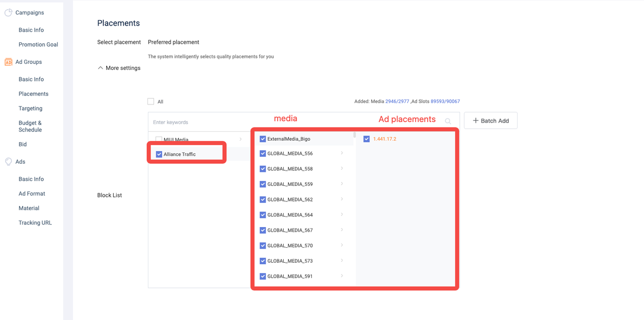Image resolution: width=644 pixels, height=320 pixels.
Task: Open Tracking URL in the sidebar
Action: [35, 223]
